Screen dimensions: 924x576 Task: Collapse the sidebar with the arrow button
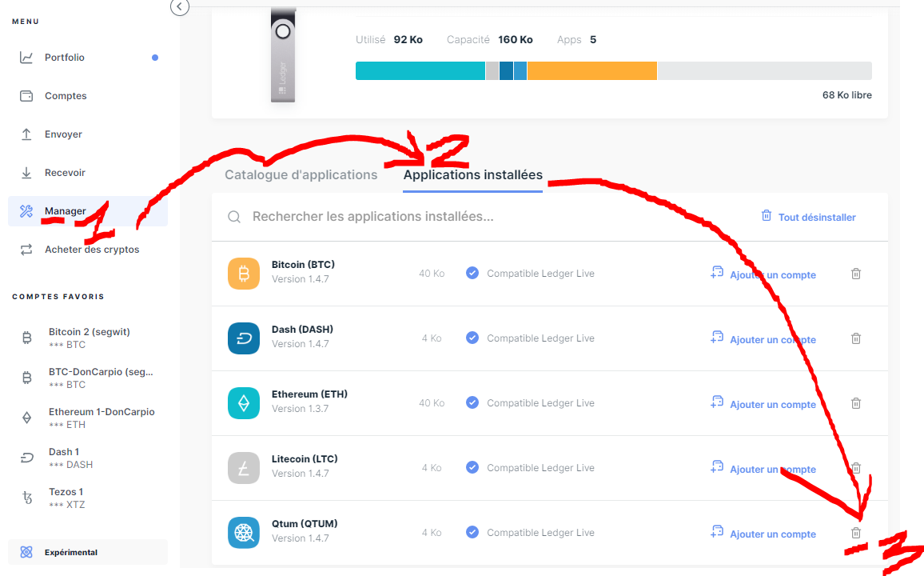coord(180,7)
